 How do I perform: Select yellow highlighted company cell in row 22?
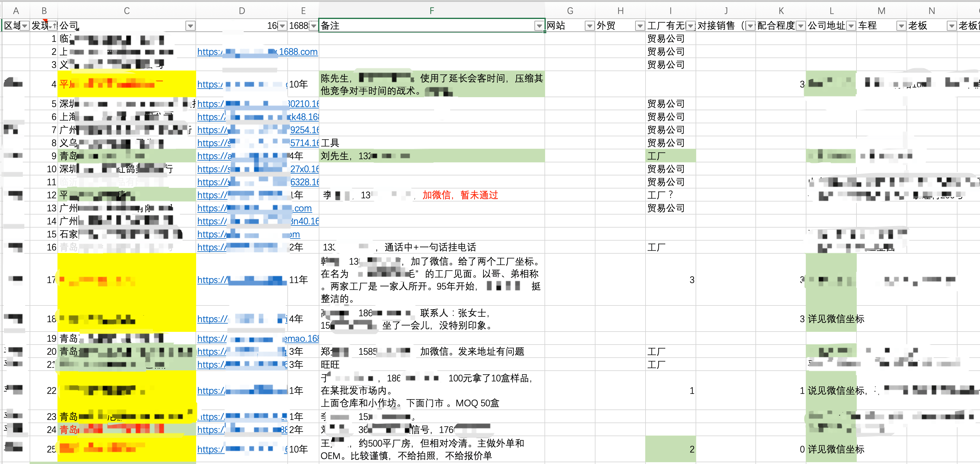click(127, 390)
